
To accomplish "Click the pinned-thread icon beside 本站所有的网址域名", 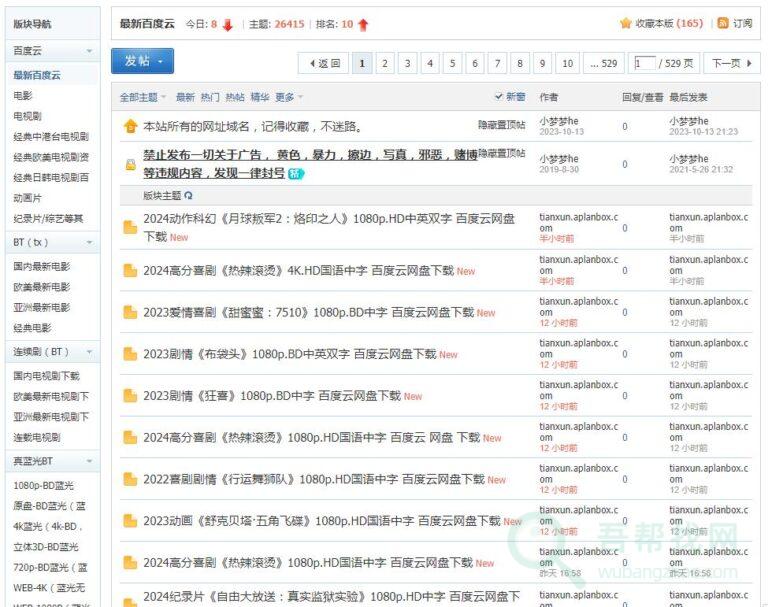I will [x=130, y=126].
